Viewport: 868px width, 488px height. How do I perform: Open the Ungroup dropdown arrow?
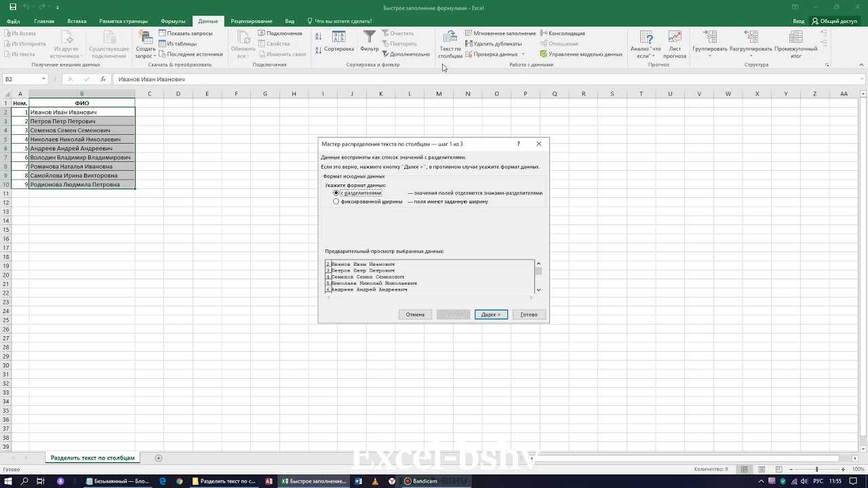click(x=751, y=56)
